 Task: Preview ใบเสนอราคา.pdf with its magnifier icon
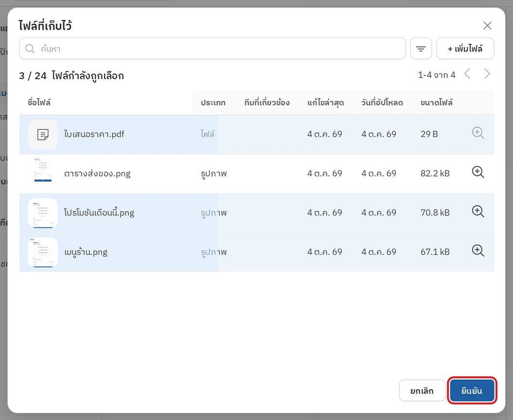pos(478,133)
